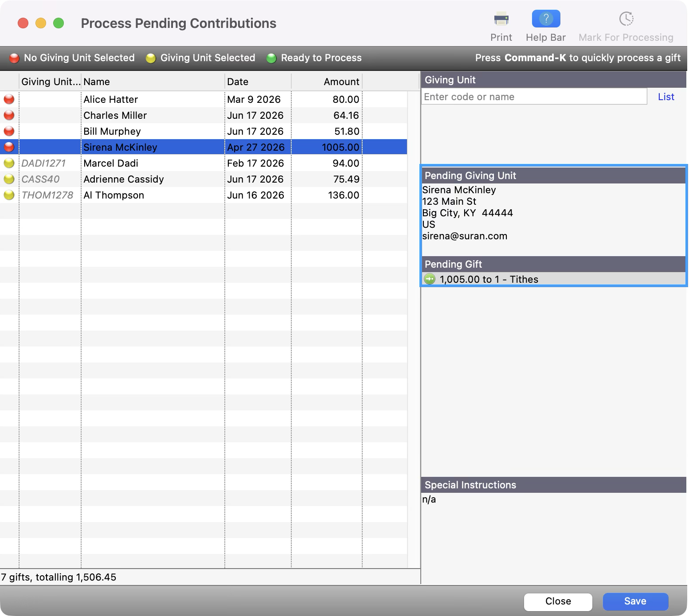Click the 64.16 amount cell

346,115
